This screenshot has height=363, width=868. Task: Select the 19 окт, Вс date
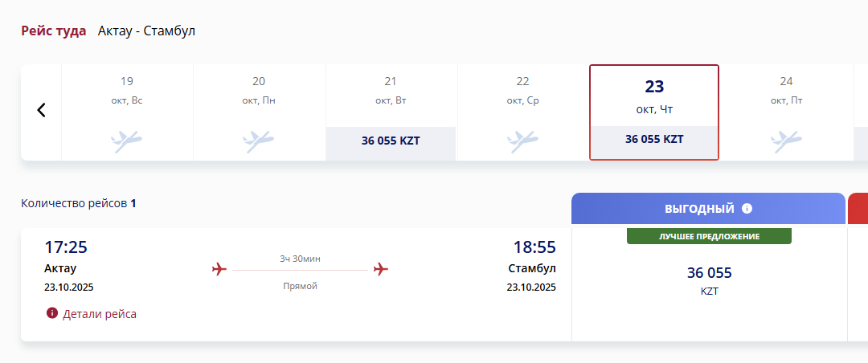point(127,112)
